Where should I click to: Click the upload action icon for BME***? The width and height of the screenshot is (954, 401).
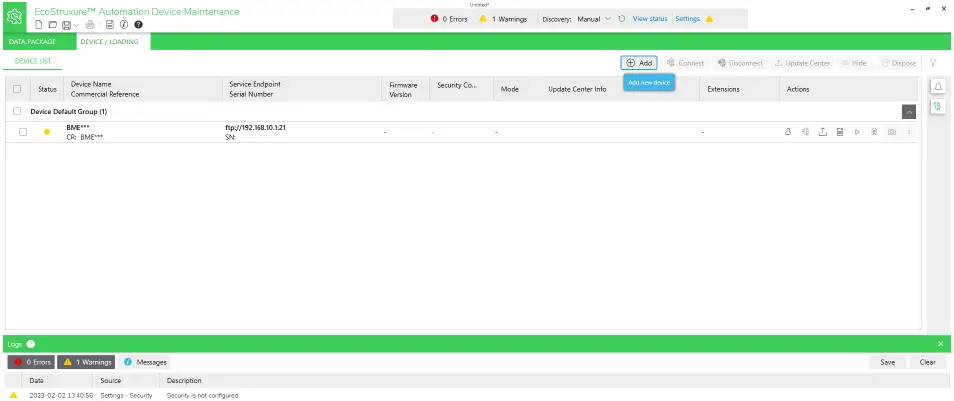[x=823, y=131]
